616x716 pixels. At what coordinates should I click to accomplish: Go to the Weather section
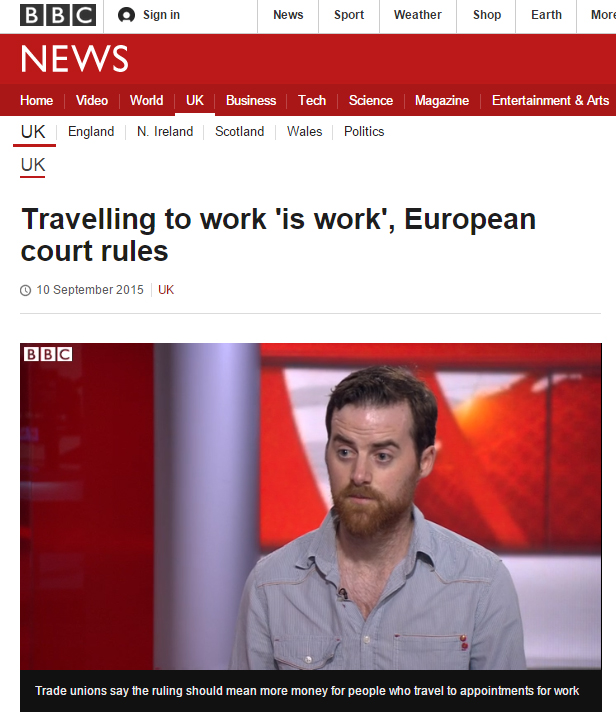tap(417, 15)
